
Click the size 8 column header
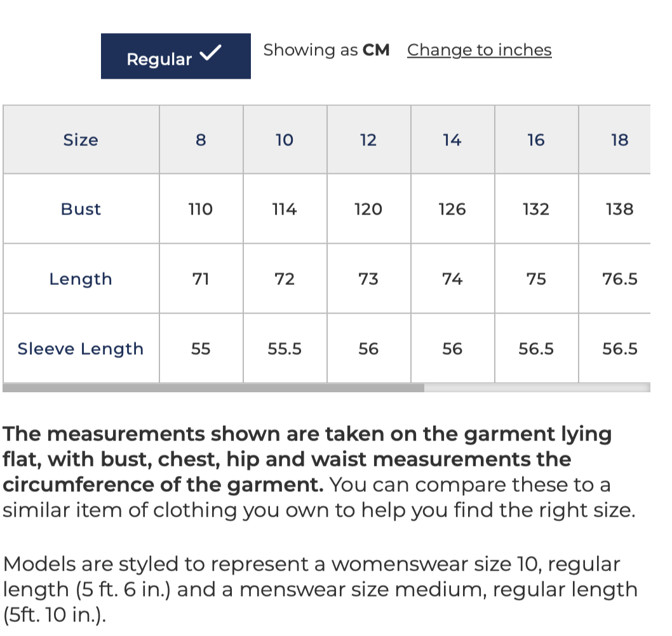tap(201, 140)
